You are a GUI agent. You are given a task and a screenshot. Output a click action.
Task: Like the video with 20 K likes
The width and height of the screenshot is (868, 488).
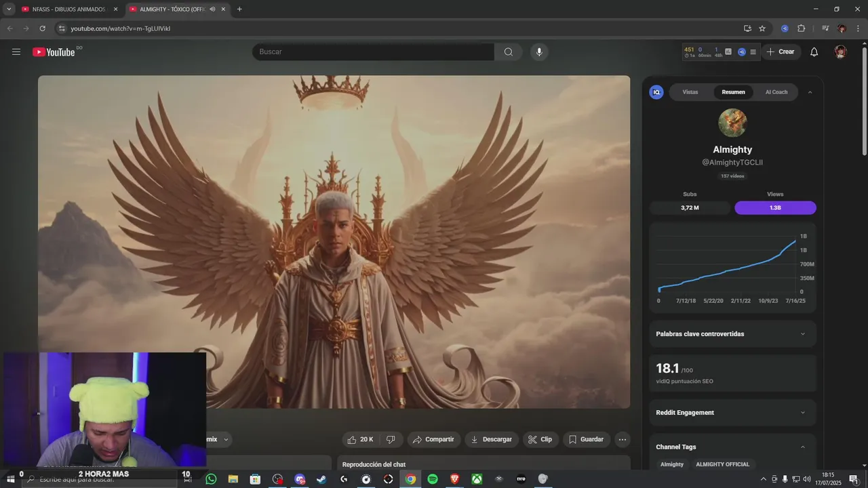361,439
